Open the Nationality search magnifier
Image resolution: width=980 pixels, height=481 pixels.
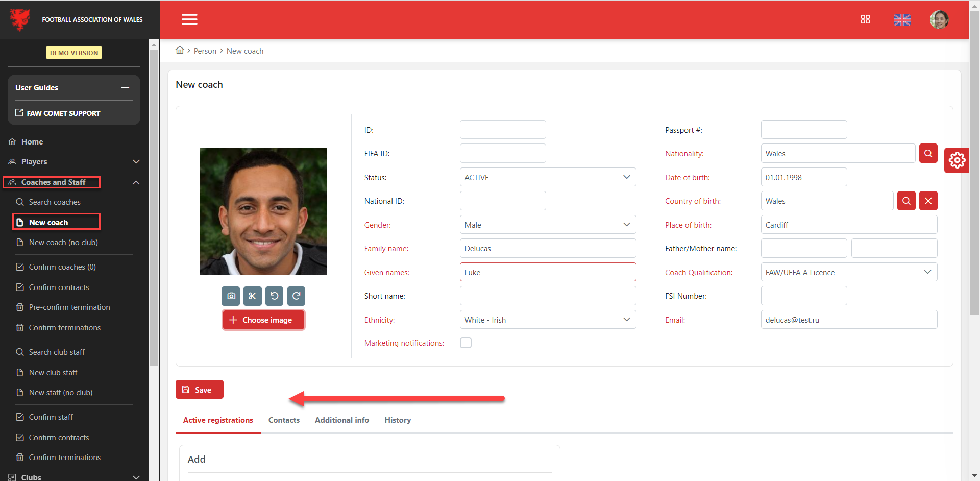pyautogui.click(x=928, y=153)
